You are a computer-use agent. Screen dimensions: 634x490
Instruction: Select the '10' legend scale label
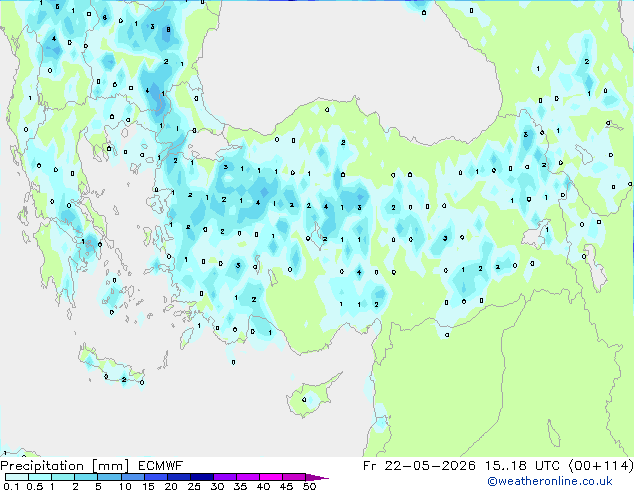coord(125,486)
